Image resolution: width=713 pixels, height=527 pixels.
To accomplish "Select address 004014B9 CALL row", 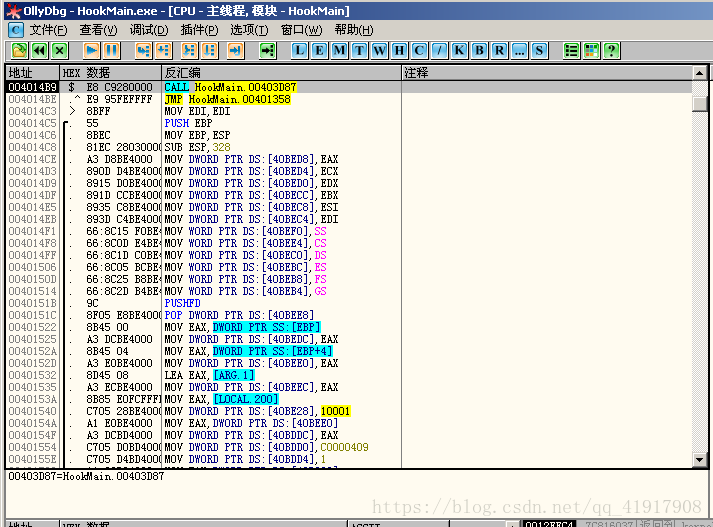I will (x=349, y=87).
